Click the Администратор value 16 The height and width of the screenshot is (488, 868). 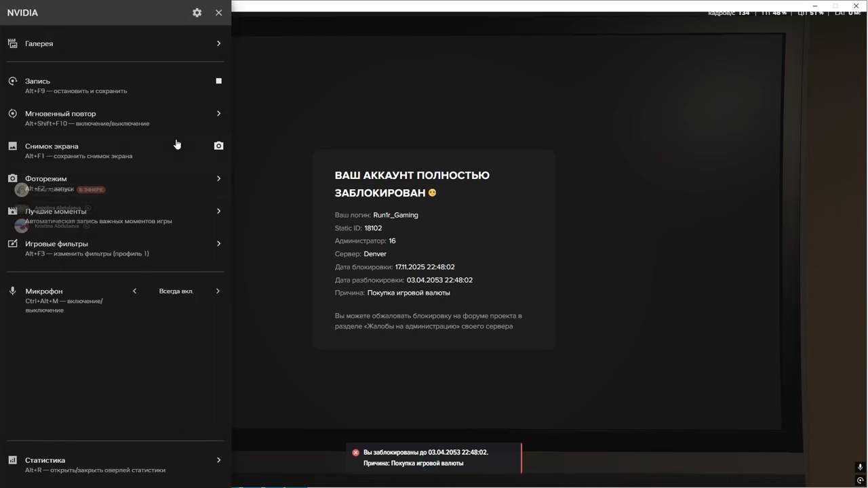392,241
